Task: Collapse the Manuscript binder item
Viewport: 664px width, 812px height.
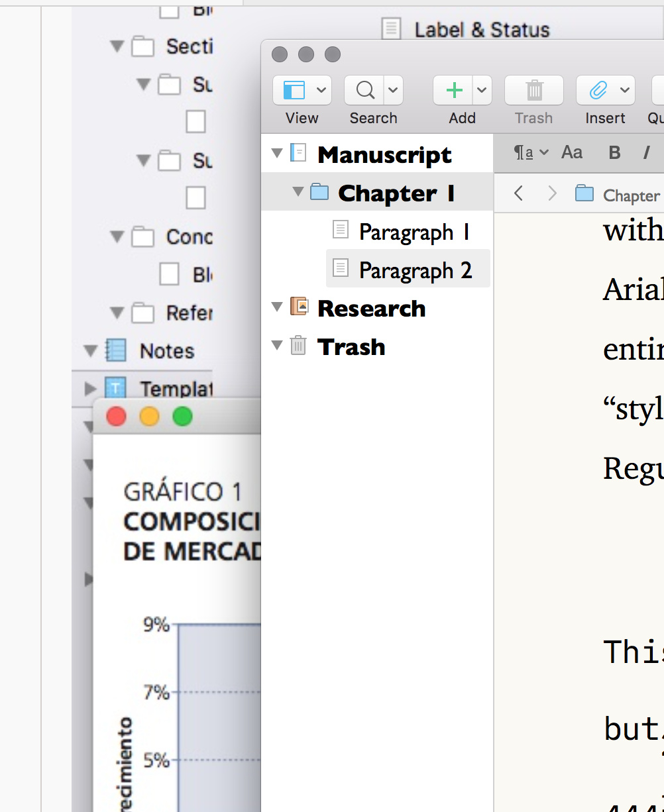Action: coord(278,154)
